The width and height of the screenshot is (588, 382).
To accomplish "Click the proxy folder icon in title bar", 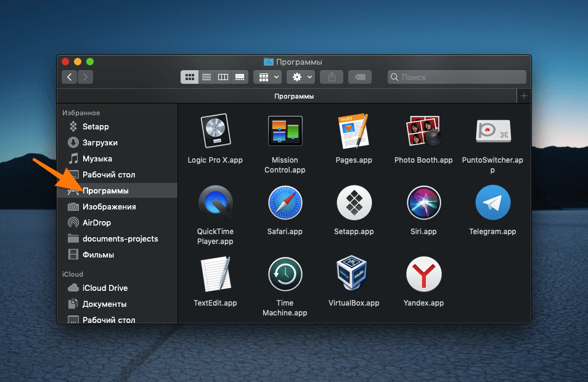I will [269, 62].
